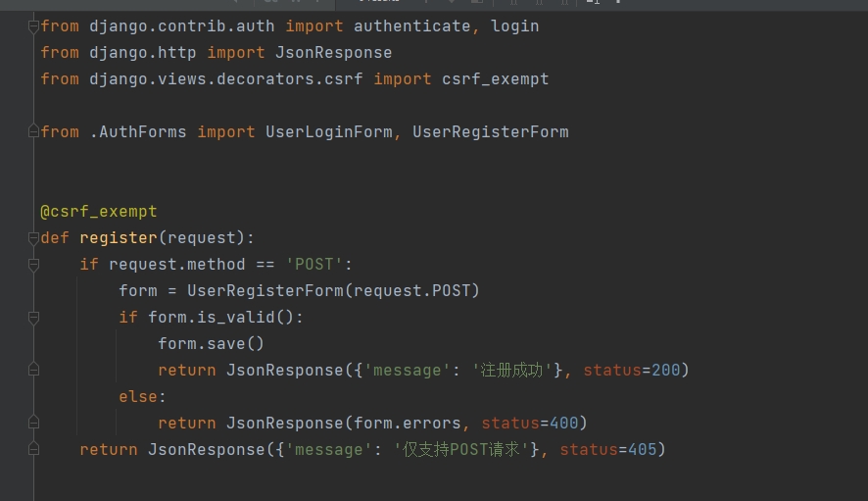Click the status=400 argument
Screen dimensions: 868x501
pyautogui.click(x=534, y=424)
